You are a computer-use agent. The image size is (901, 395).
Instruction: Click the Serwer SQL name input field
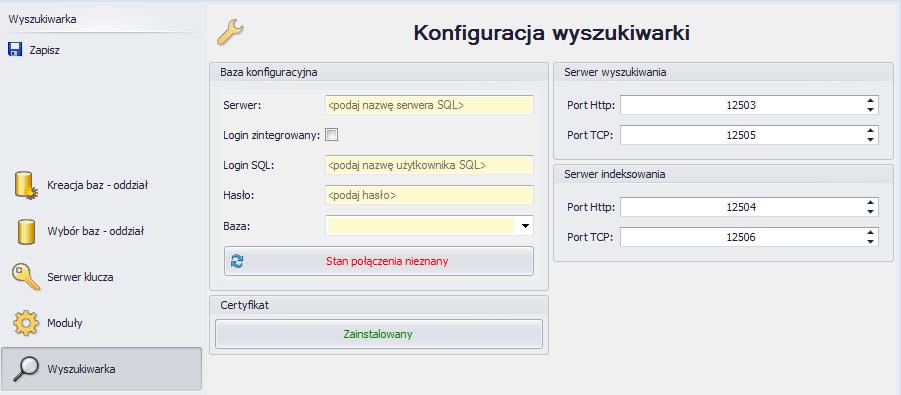[429, 105]
